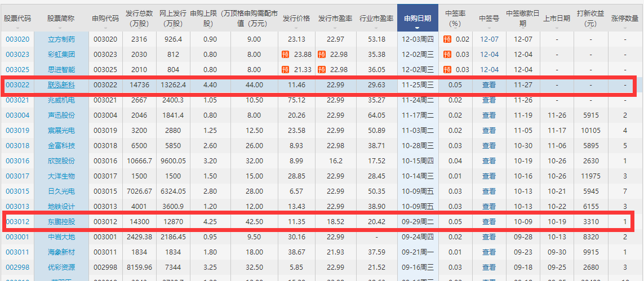Open the 优彩资源 stock name link
644x281 pixels.
tap(61, 267)
